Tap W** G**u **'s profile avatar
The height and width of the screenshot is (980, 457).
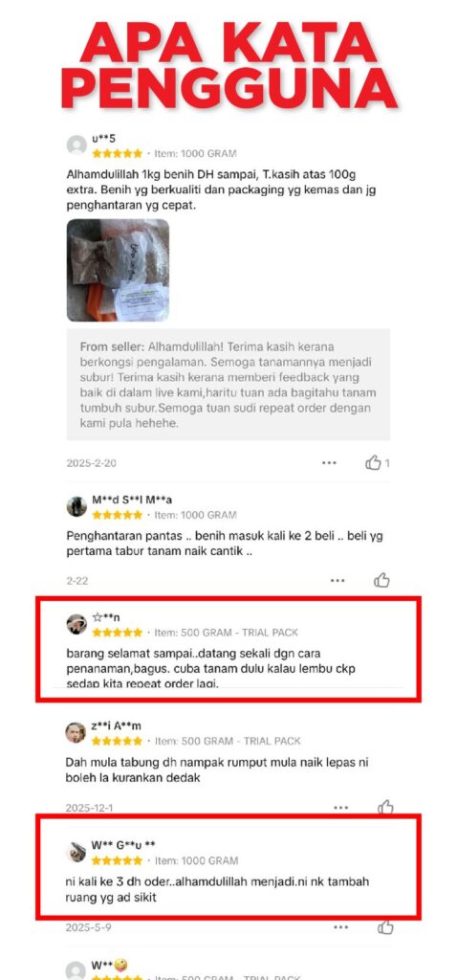(76, 852)
